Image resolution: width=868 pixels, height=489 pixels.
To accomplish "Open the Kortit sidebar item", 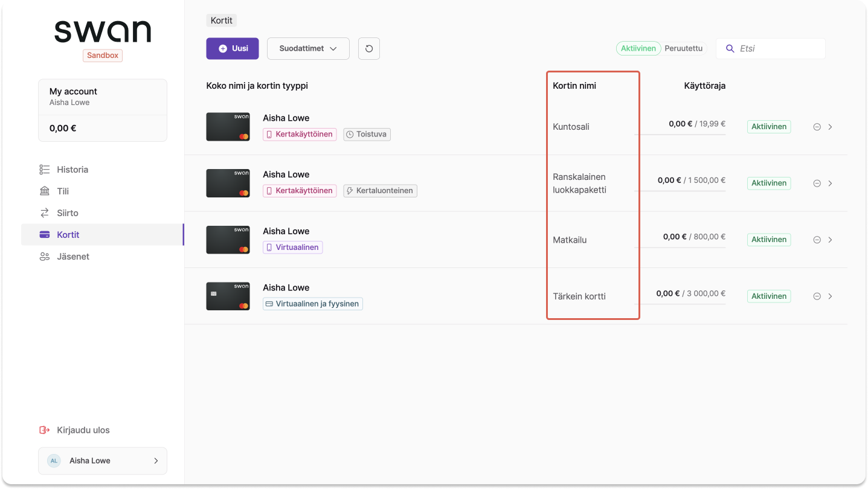I will tap(102, 235).
